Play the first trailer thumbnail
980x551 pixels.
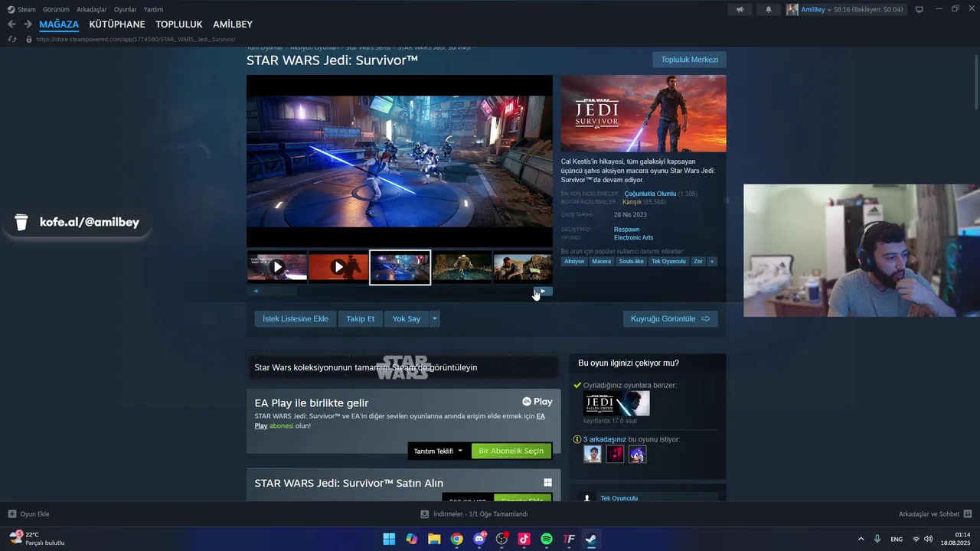(x=277, y=267)
